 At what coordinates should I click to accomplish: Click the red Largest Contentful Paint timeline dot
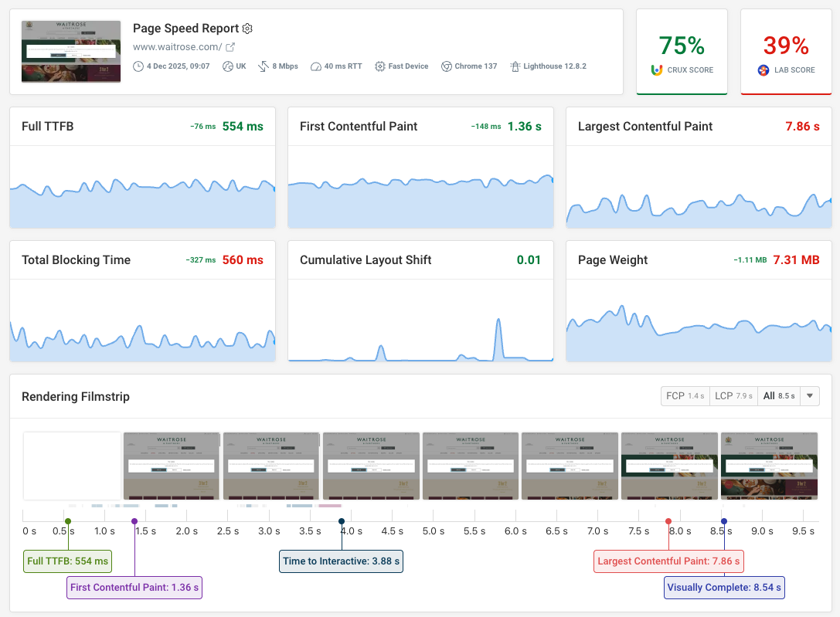click(x=668, y=520)
